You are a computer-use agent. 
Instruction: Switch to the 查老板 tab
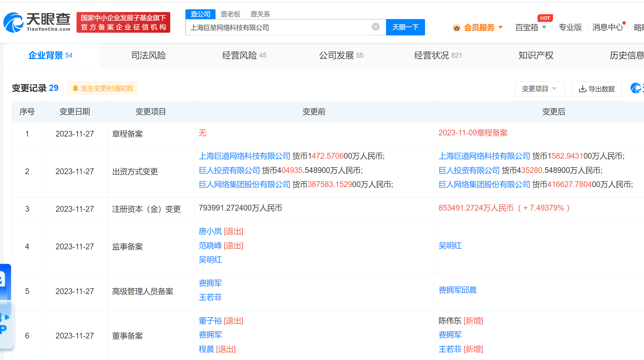(x=230, y=14)
